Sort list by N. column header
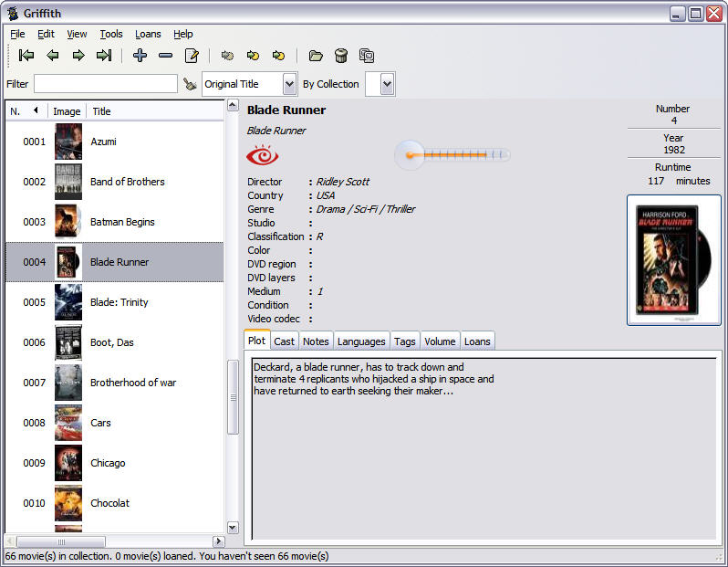728x567 pixels. pos(25,111)
